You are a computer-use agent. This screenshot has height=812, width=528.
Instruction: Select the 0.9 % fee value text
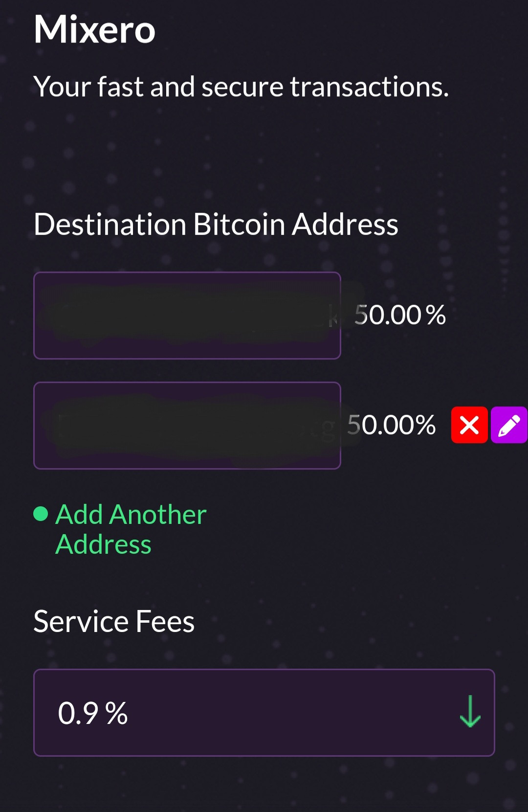click(x=93, y=713)
